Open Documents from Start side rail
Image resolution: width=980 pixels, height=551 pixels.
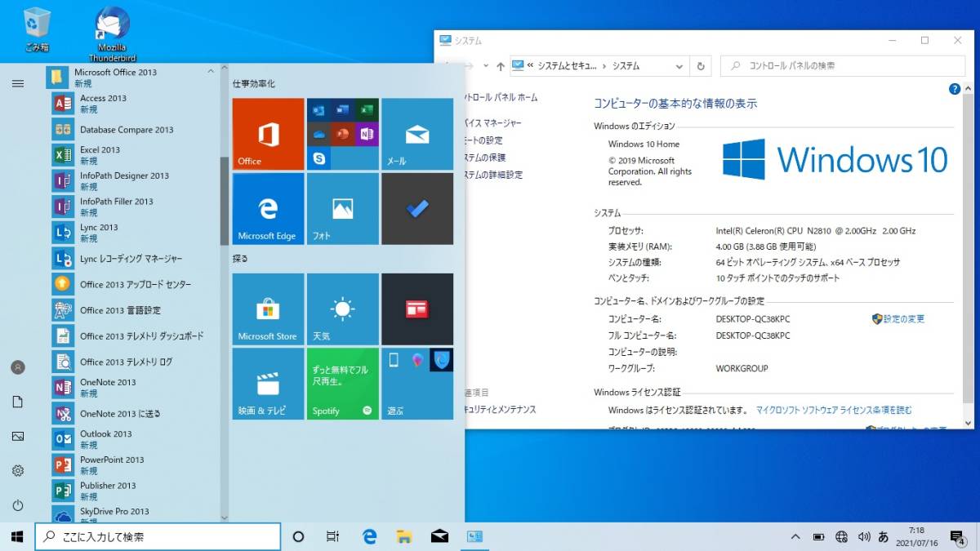[18, 402]
